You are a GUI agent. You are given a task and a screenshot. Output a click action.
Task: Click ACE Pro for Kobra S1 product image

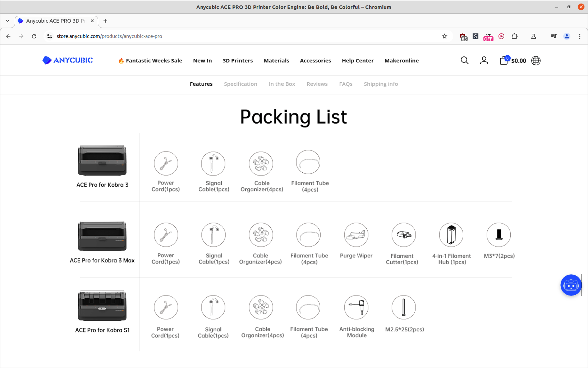coord(102,306)
